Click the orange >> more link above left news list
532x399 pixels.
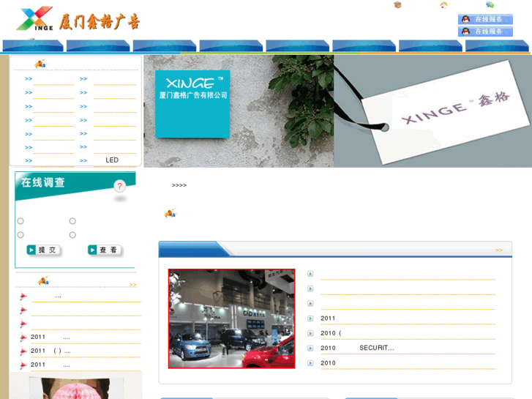coord(132,285)
